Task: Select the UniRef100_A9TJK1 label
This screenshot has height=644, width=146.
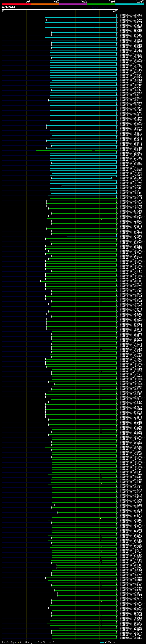Action: [131, 50]
